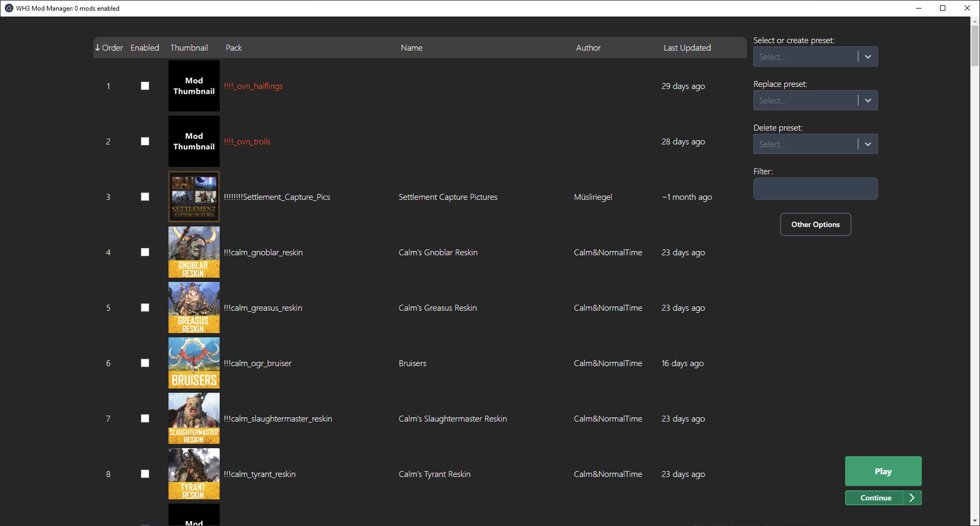Click the Gnoblar Reskin thumbnail
Image resolution: width=980 pixels, height=526 pixels.
[x=194, y=252]
